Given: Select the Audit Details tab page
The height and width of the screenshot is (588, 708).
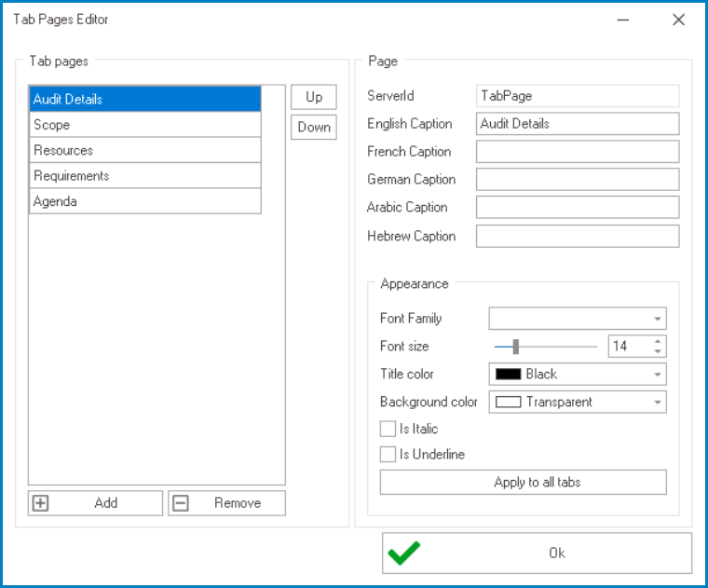Looking at the screenshot, I should (x=145, y=99).
